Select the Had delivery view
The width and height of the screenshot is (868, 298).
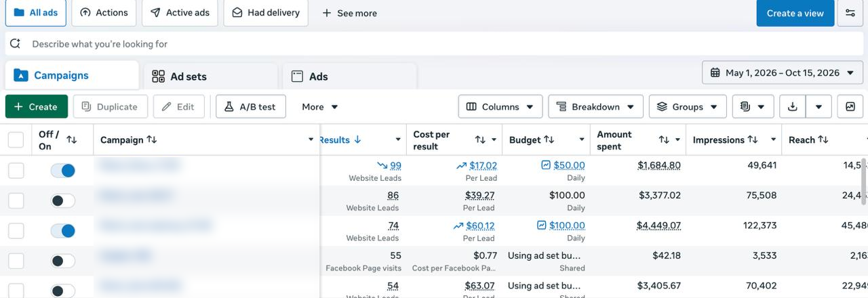(x=266, y=13)
